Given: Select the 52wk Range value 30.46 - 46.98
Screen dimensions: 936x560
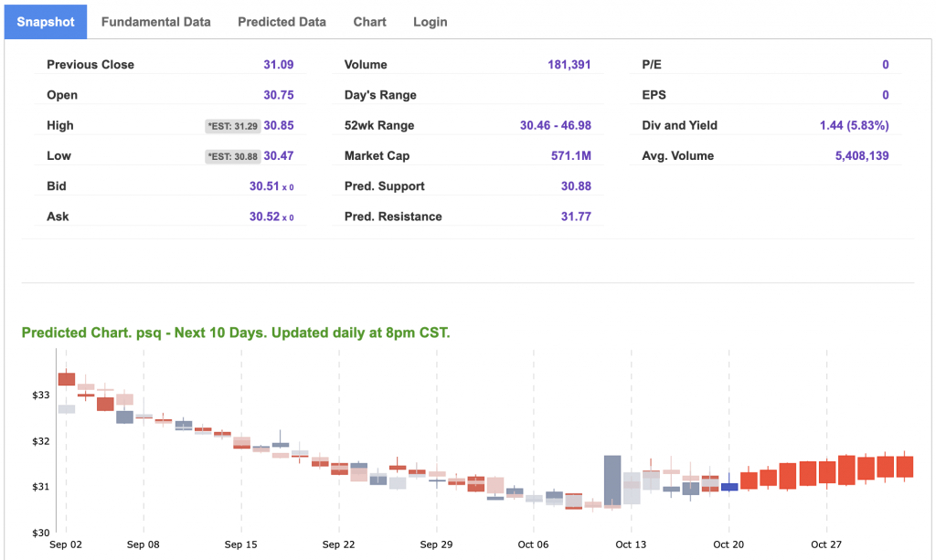Looking at the screenshot, I should tap(555, 125).
